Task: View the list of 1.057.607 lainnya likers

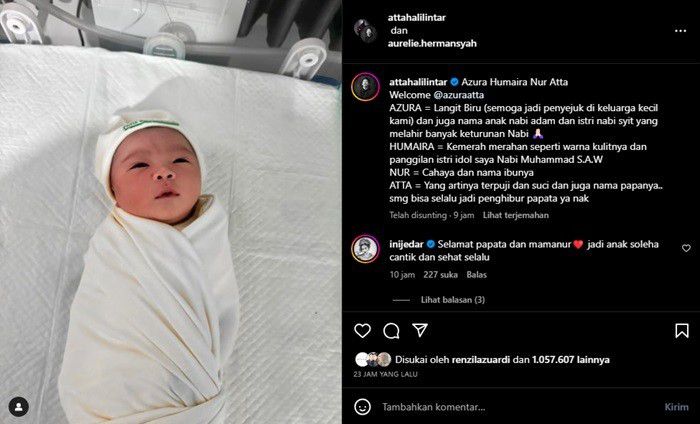Action: click(x=571, y=360)
